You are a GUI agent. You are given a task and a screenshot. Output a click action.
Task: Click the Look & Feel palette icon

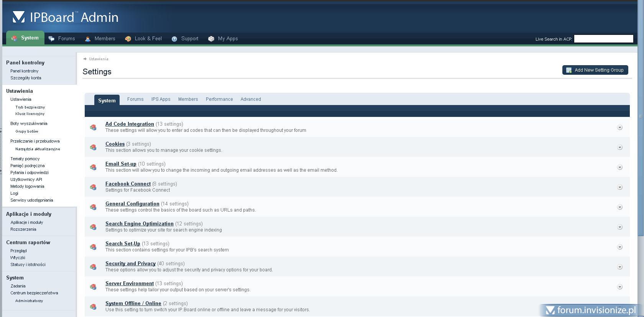(x=128, y=39)
